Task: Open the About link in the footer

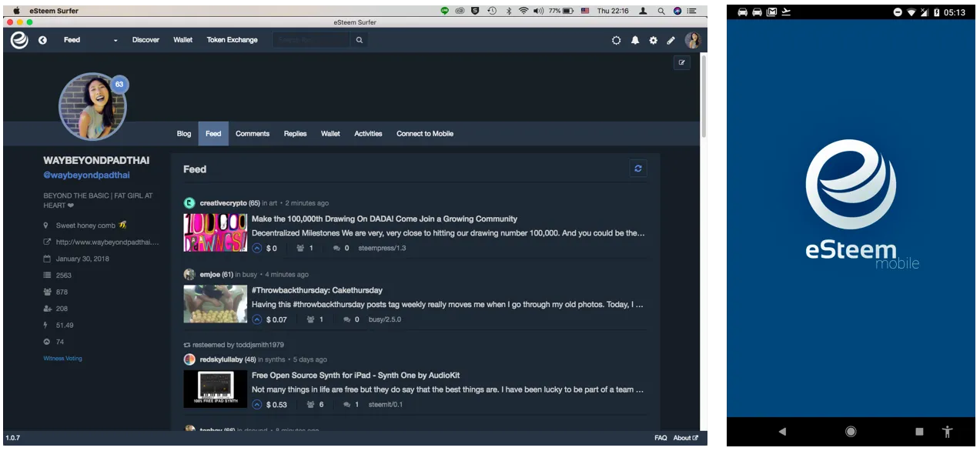Action: (685, 438)
